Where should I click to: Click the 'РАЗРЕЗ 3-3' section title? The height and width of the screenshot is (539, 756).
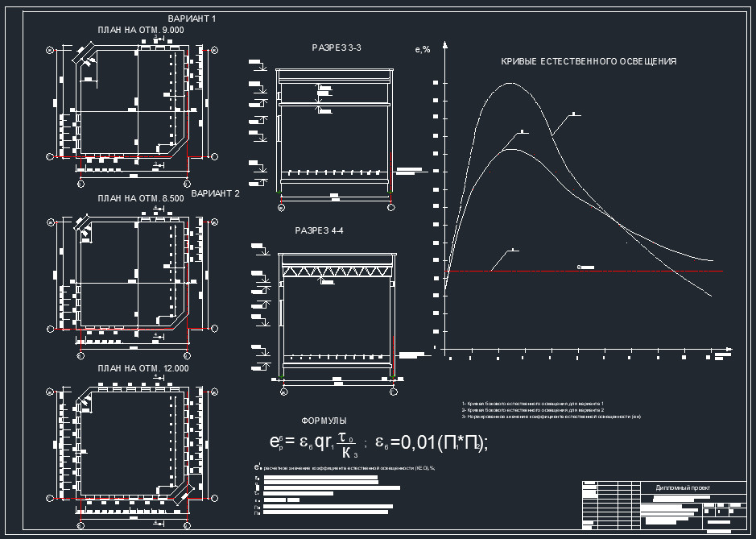[x=337, y=48]
